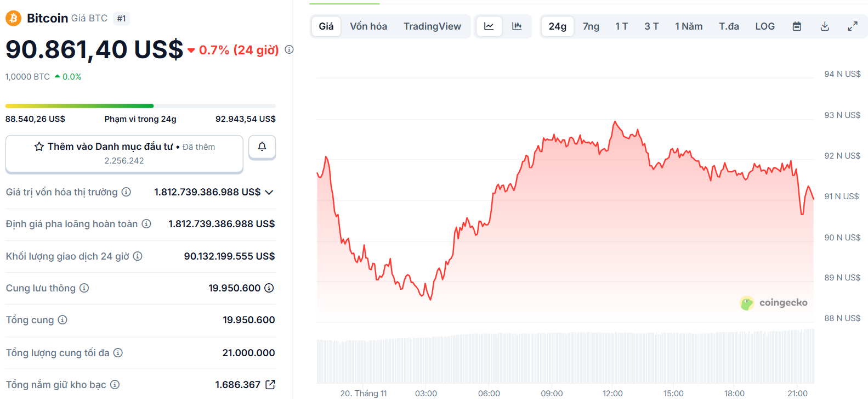Open the info tooltip next to 'Cung lưu thông'
The image size is (868, 399).
[x=83, y=288]
